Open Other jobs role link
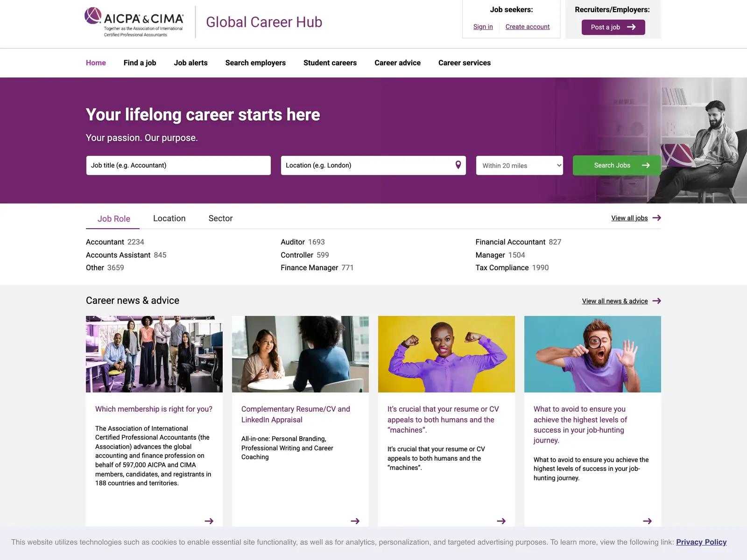 coord(95,267)
